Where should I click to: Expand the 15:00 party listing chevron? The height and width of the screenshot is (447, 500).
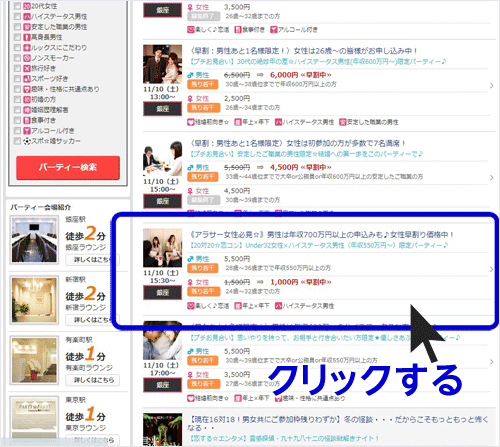coord(491,178)
